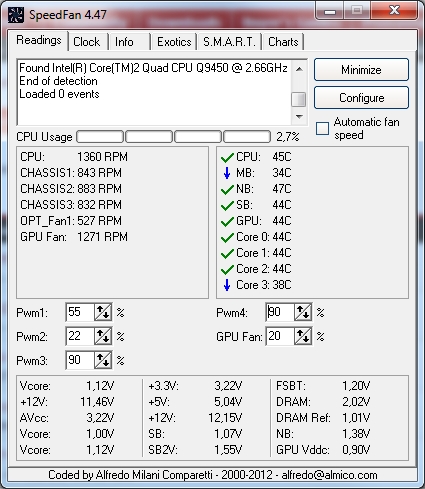Enable the Automatic fan speed checkbox
This screenshot has height=489, width=425.
coord(322,128)
